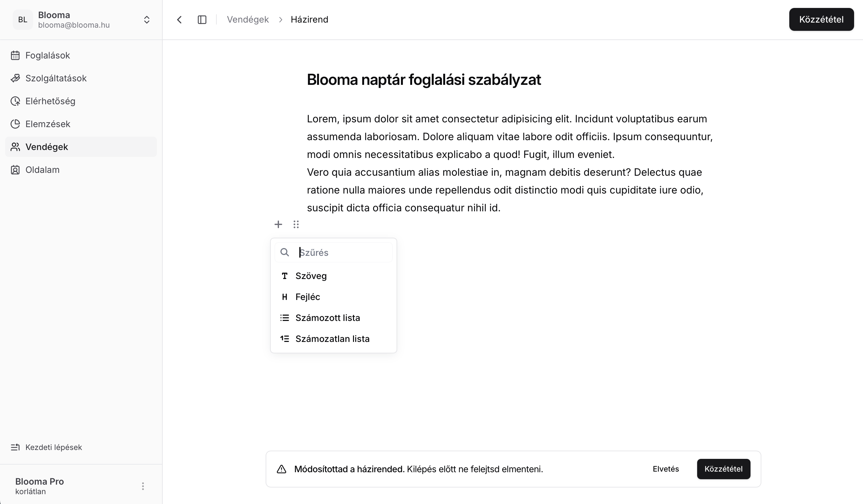Choose Számozatlan lista from the menu
Viewport: 863px width, 504px height.
click(x=333, y=339)
